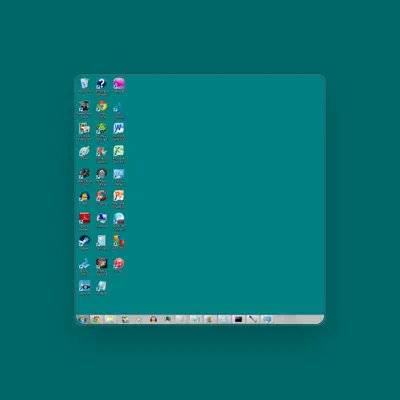Select the yellow headphones desktop shortcut

(85, 196)
